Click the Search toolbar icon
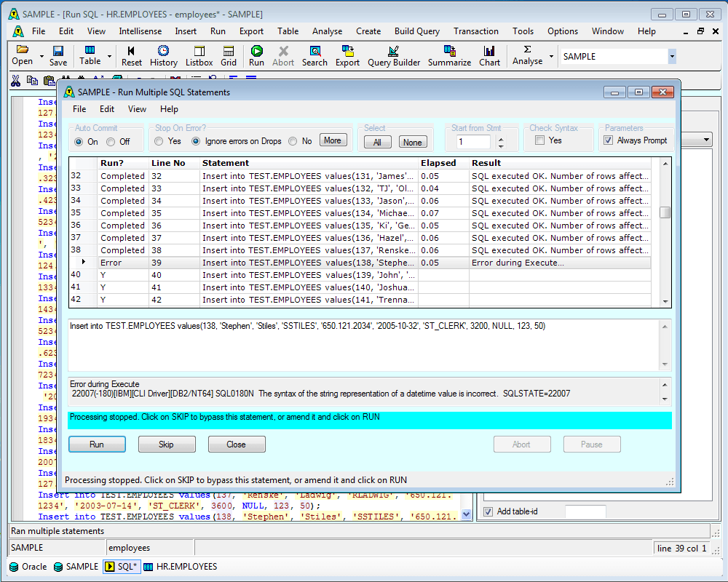Viewport: 728px width, 582px height. (x=314, y=56)
